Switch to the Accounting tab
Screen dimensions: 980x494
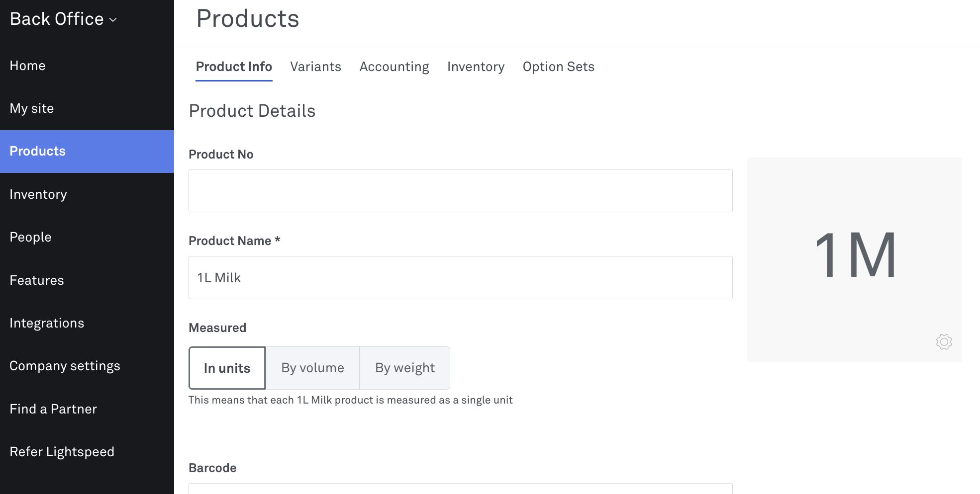point(394,67)
